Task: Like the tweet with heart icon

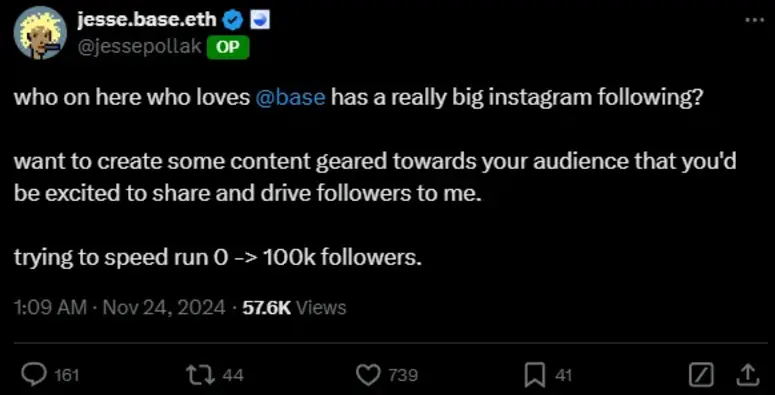Action: click(367, 375)
